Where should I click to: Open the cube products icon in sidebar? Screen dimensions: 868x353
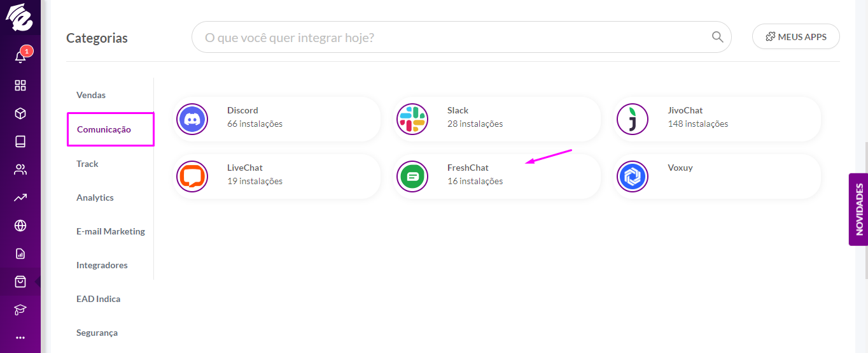(x=20, y=113)
